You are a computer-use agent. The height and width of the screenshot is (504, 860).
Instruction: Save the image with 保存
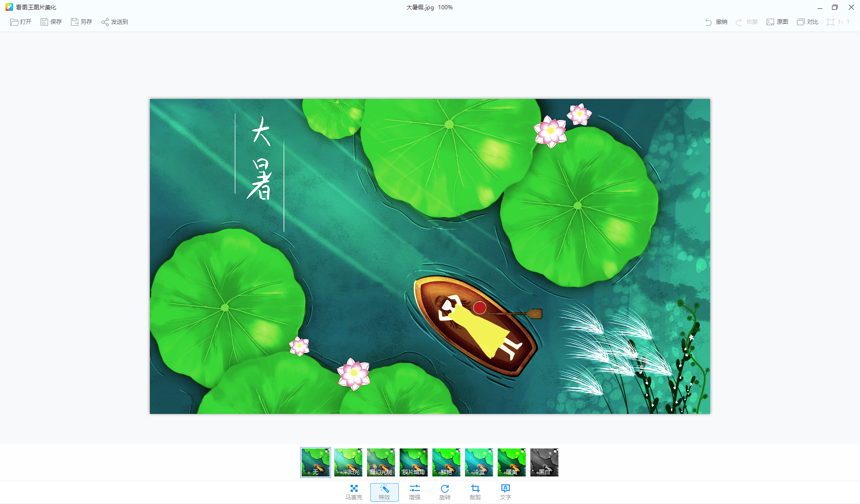[51, 22]
